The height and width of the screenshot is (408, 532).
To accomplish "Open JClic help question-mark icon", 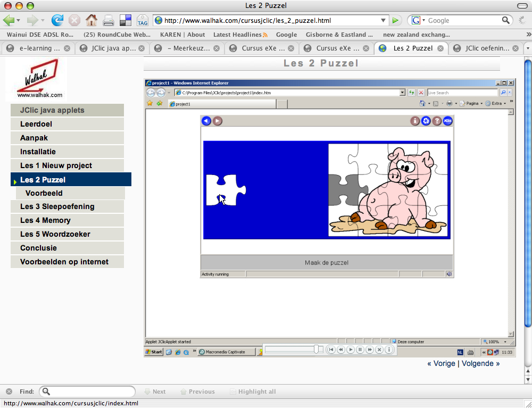I will pos(437,121).
